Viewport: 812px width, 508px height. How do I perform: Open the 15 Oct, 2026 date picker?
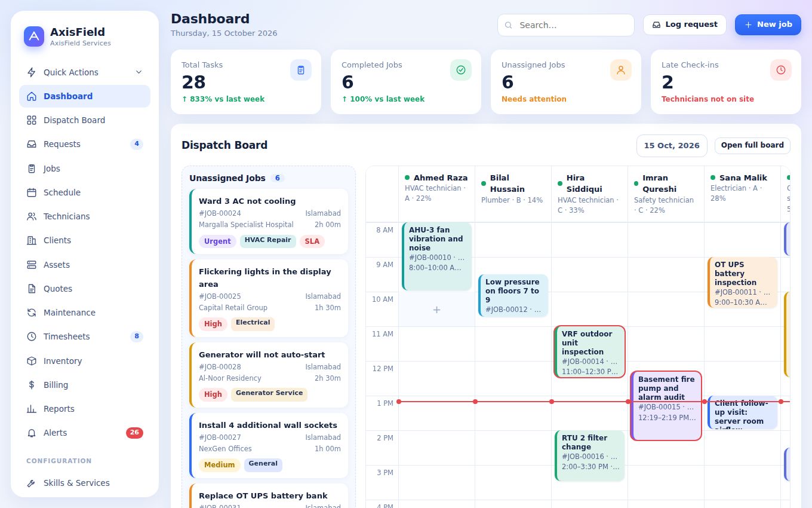click(672, 145)
